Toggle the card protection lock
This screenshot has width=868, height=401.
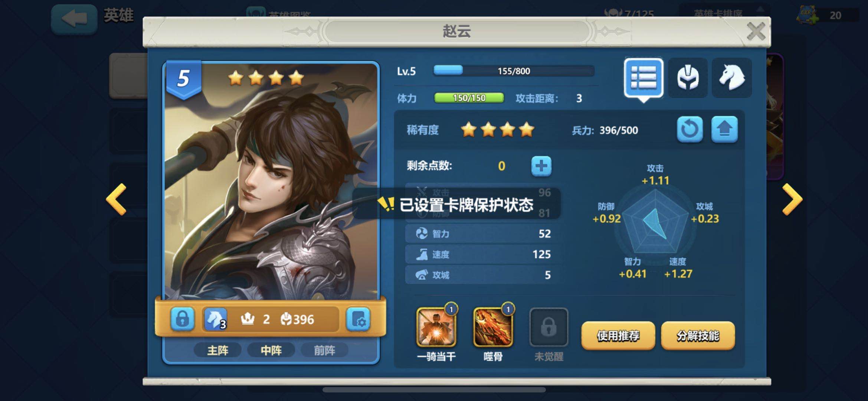(182, 319)
